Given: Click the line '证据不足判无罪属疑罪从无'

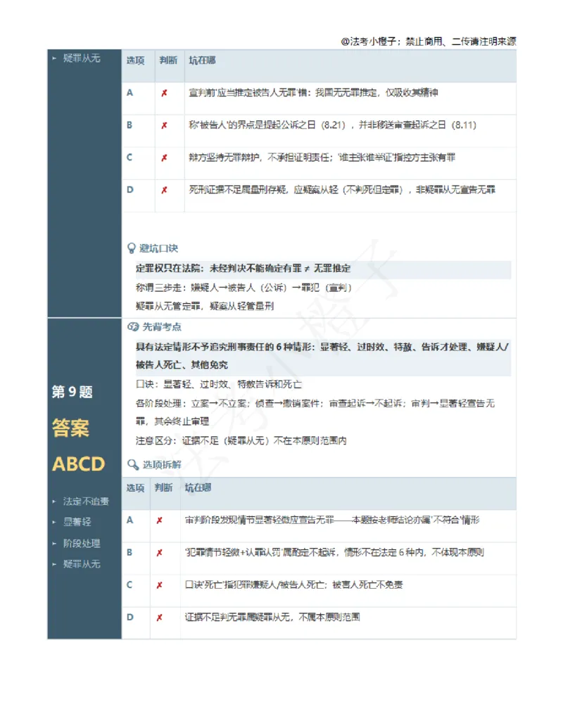Looking at the screenshot, I should pyautogui.click(x=272, y=617).
